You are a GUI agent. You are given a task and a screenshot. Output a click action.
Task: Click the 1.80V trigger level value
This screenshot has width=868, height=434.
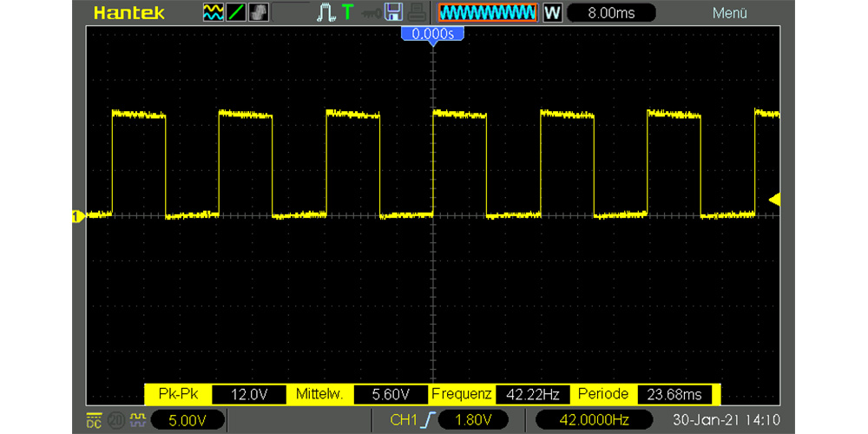click(x=473, y=419)
